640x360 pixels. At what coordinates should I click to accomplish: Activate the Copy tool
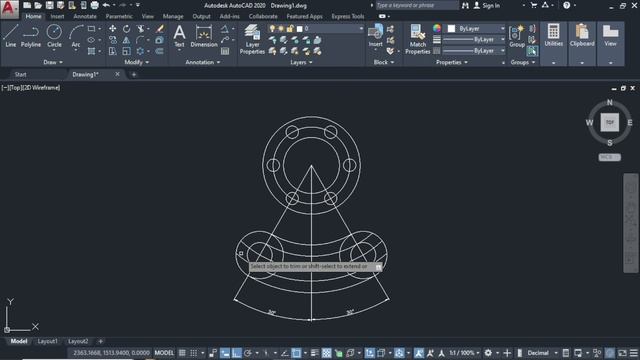point(112,40)
